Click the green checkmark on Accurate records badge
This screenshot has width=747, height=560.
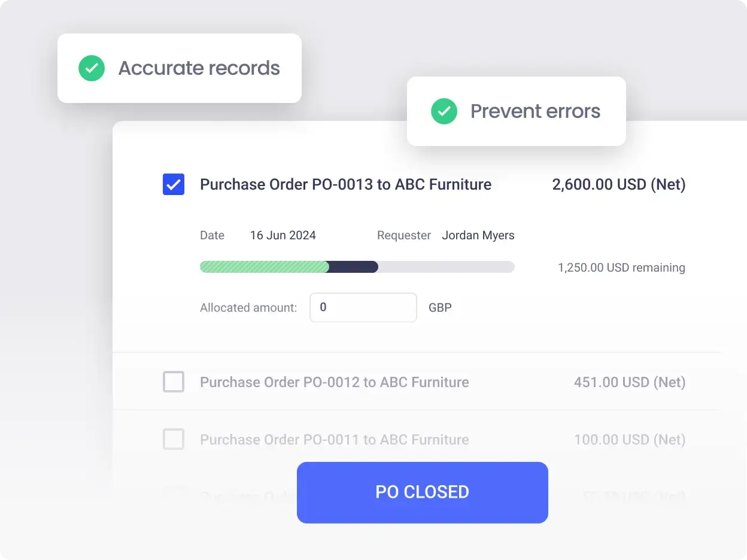91,68
